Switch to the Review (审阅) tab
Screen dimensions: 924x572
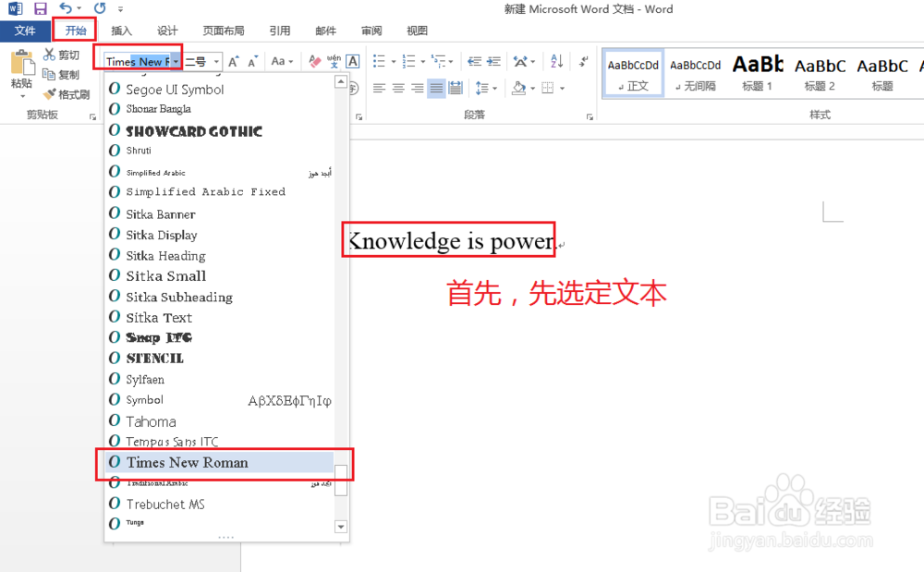click(x=371, y=30)
